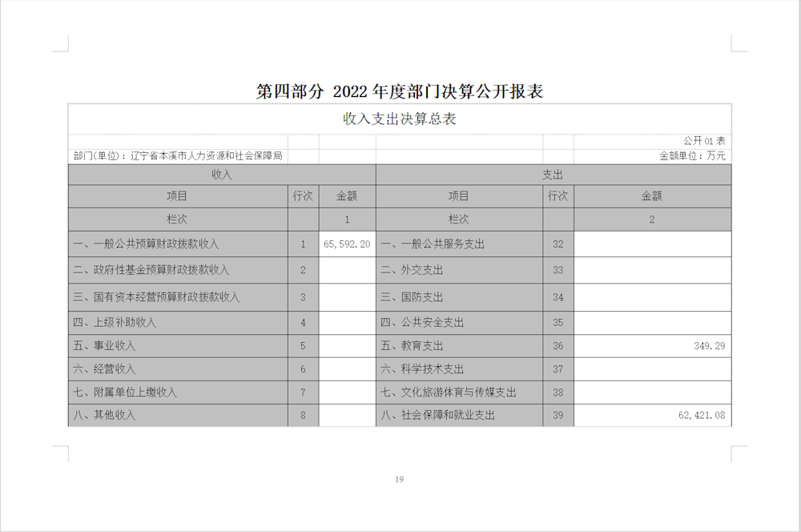Select the row '一、一般公共预算财政拨款收入'
Screen dimensions: 801x532
(x=178, y=244)
